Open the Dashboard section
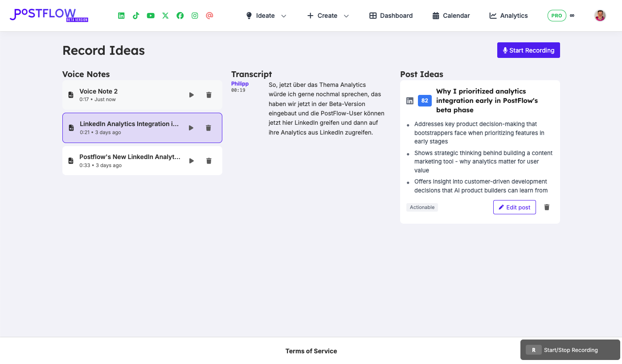This screenshot has height=364, width=622. pyautogui.click(x=391, y=15)
